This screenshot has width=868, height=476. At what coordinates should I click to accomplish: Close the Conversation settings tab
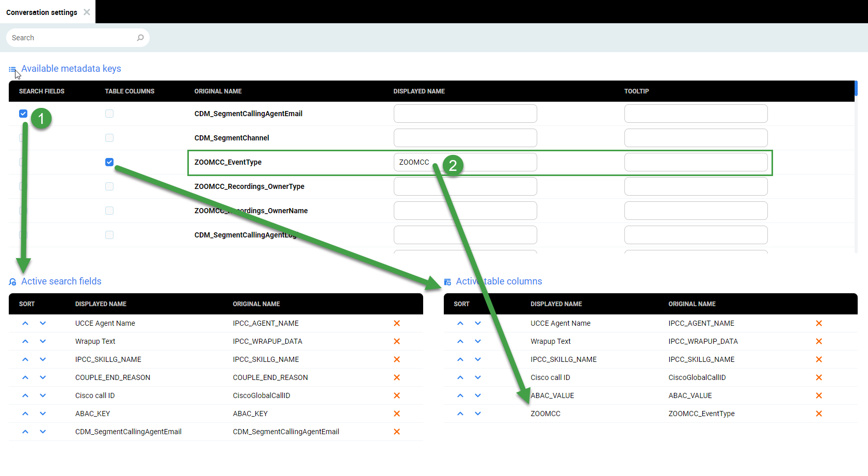pyautogui.click(x=87, y=12)
